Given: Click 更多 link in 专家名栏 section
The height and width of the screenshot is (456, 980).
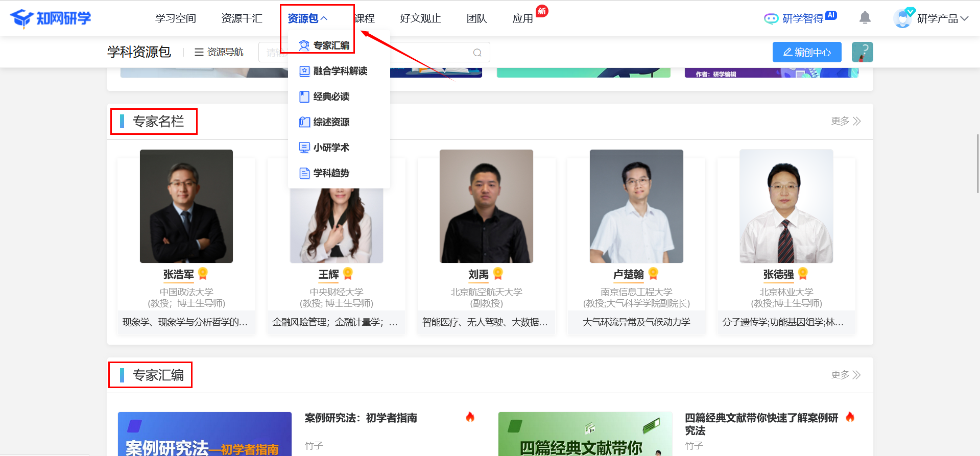Looking at the screenshot, I should 845,121.
